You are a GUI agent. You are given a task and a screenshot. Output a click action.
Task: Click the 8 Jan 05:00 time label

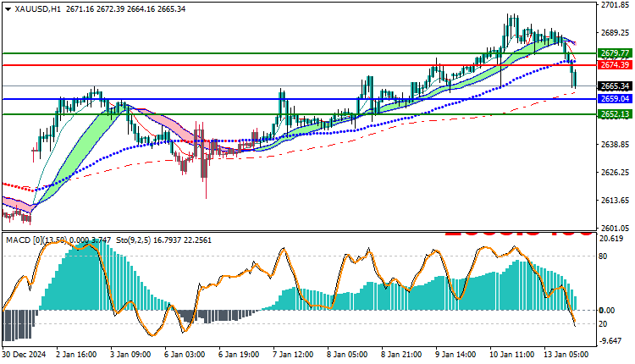347,355
